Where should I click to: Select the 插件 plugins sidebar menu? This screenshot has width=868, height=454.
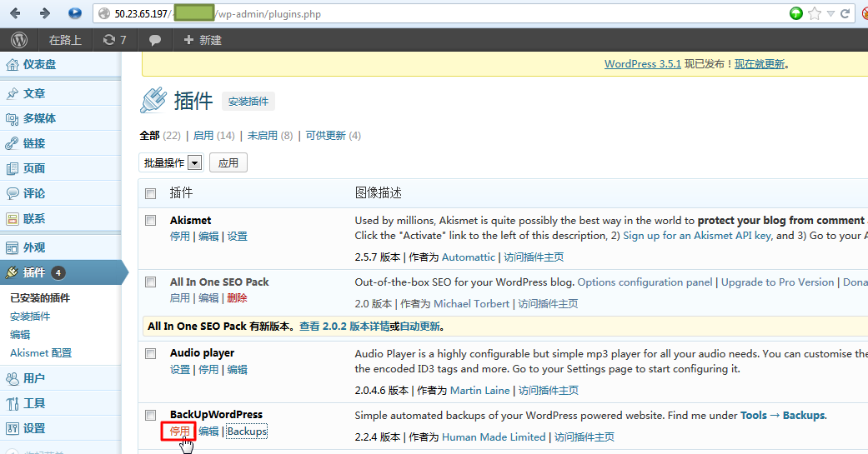pyautogui.click(x=60, y=272)
